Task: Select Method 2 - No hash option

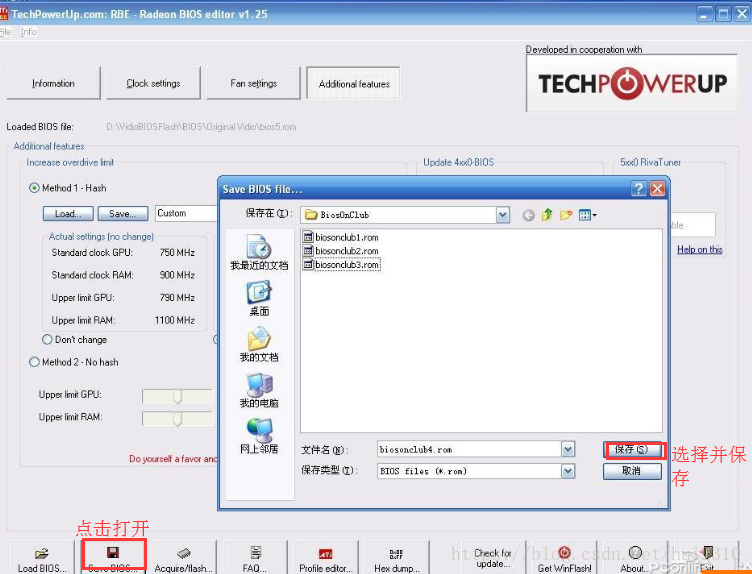Action: click(x=35, y=362)
